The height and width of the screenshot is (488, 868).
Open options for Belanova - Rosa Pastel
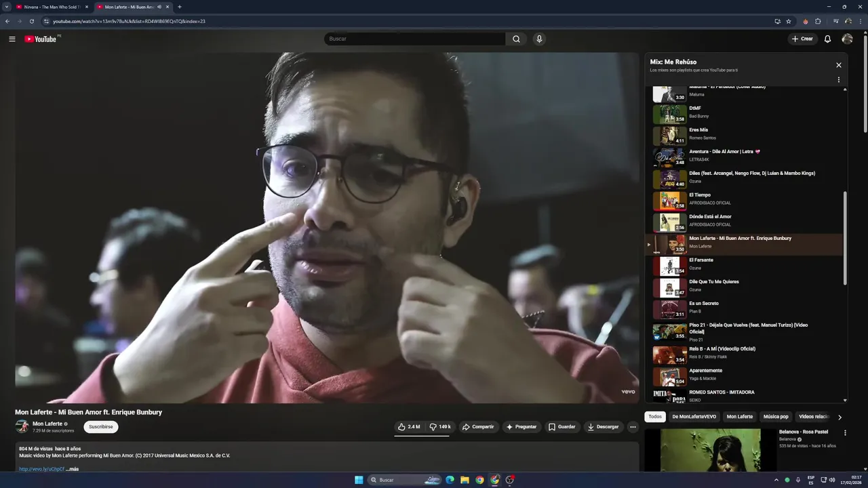845,432
